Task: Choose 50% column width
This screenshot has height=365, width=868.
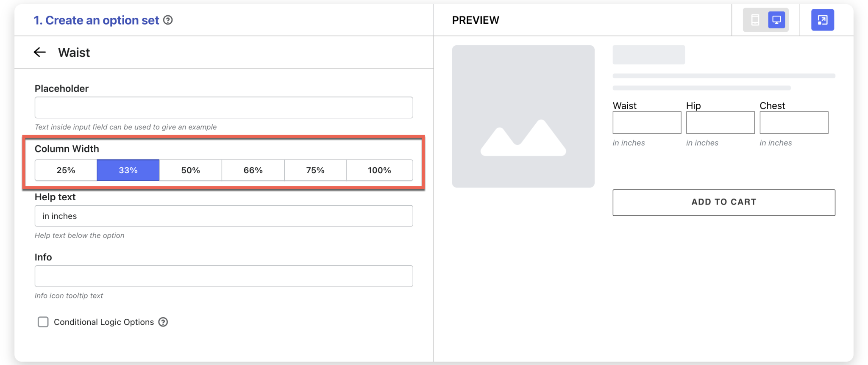Action: pos(190,170)
